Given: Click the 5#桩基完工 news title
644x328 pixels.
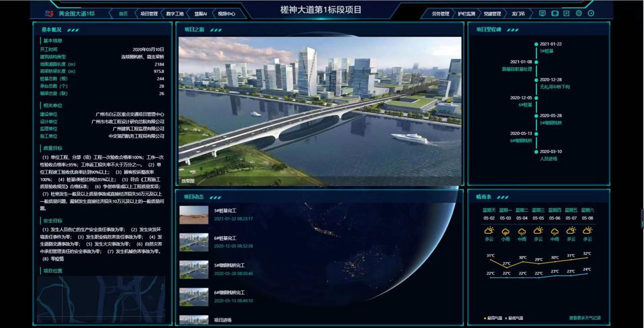Looking at the screenshot, I should point(225,211).
